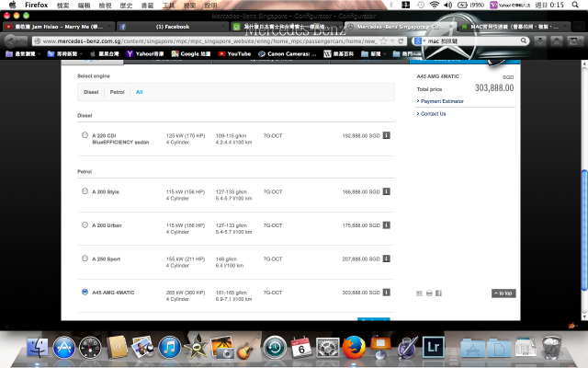Viewport: 588px width, 368px height.
Task: Go back with the Firefox back arrow
Action: point(10,40)
